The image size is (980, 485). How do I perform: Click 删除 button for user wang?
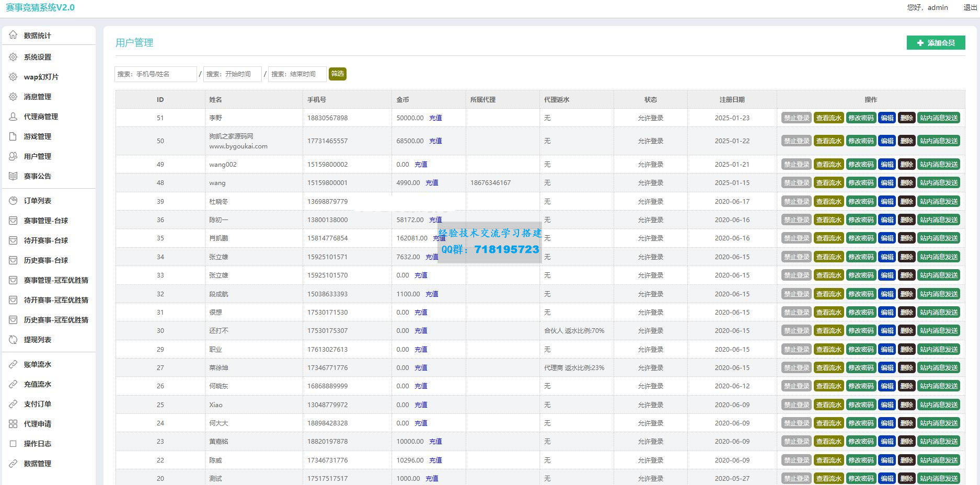pos(906,183)
